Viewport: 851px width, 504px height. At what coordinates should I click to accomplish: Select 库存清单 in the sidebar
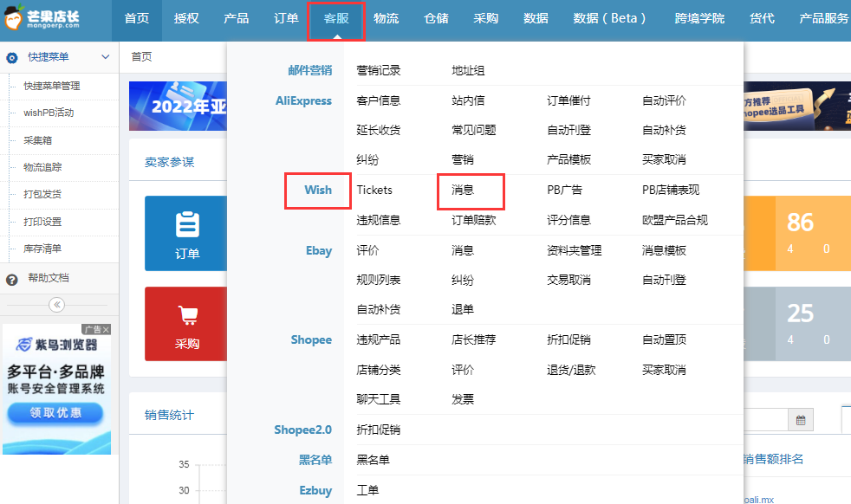click(42, 249)
